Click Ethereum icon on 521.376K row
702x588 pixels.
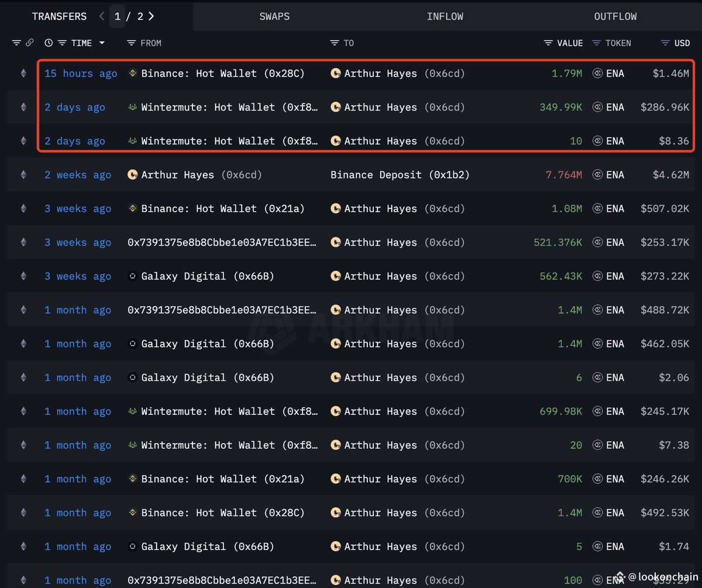point(24,242)
